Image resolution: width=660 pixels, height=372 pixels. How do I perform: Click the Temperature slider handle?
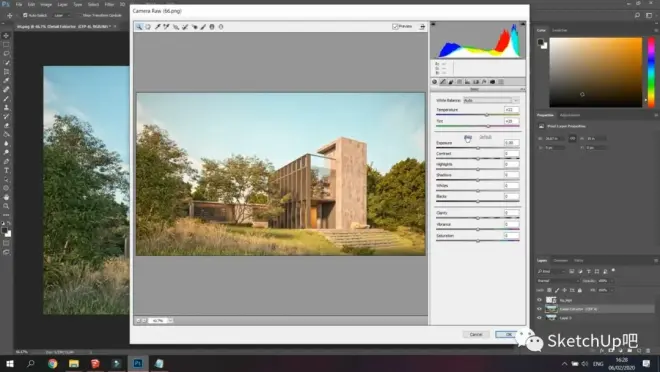(x=487, y=114)
